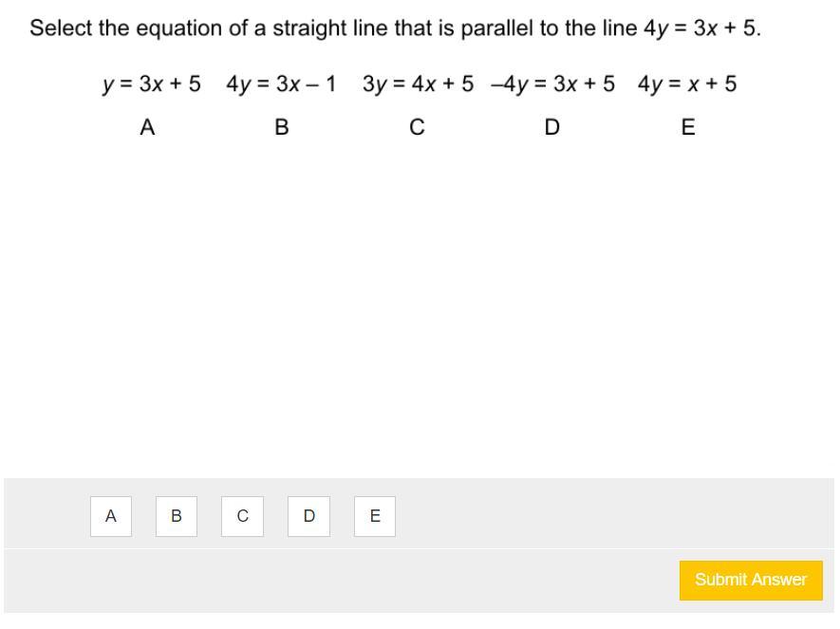This screenshot has width=840, height=629.
Task: Click equation 4y = x + 5
Action: click(687, 84)
